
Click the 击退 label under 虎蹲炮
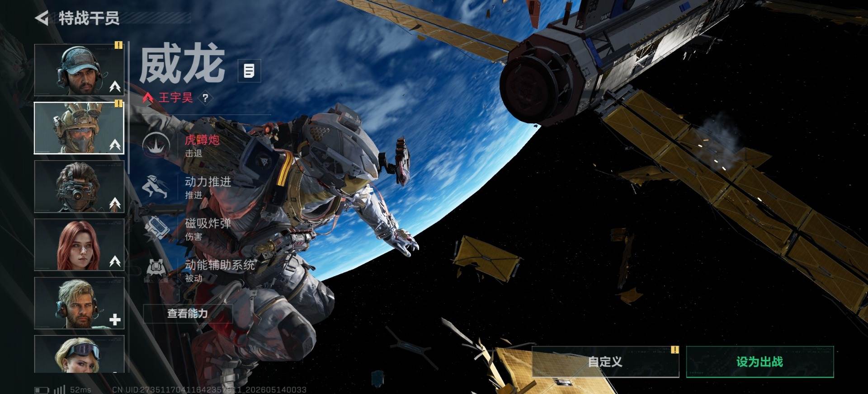(193, 154)
